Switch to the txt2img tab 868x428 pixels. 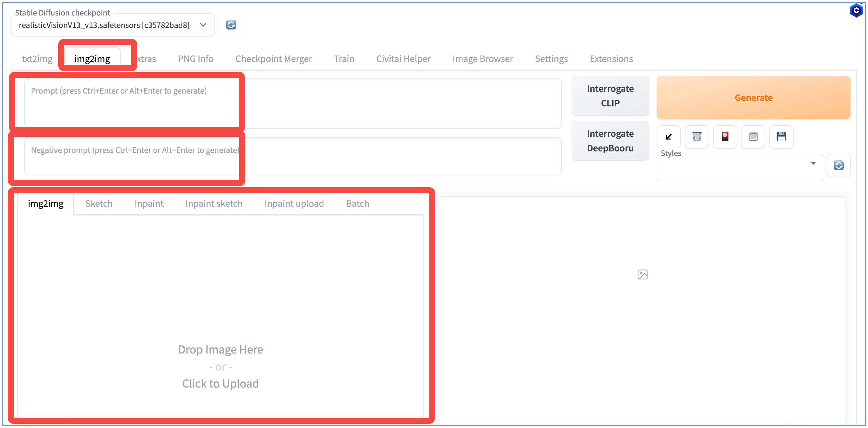point(37,59)
